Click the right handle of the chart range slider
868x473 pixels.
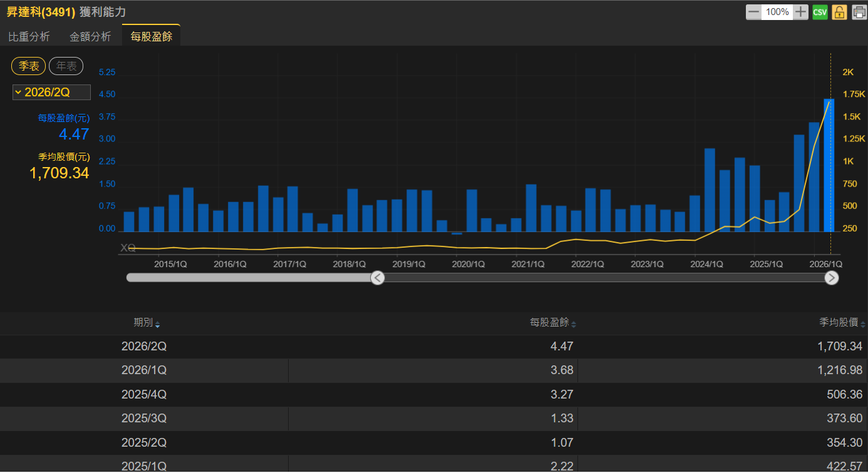832,278
